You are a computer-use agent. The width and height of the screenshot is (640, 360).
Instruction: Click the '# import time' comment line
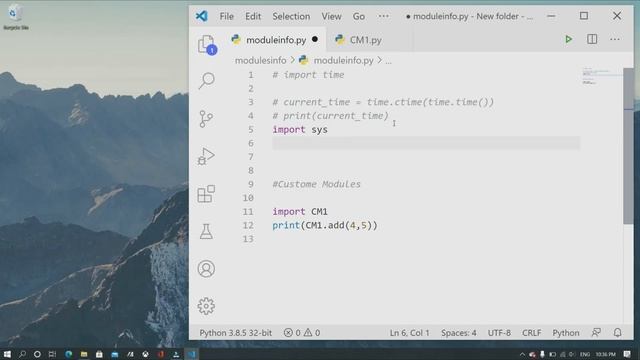pos(308,75)
